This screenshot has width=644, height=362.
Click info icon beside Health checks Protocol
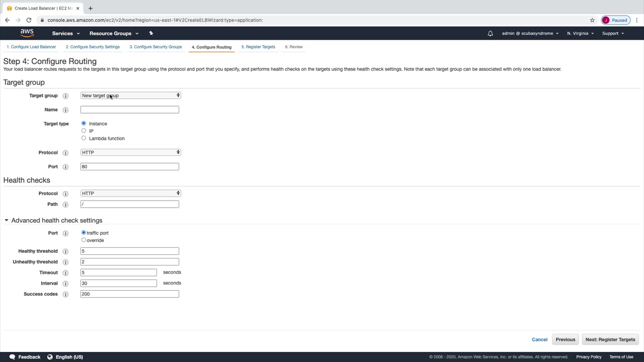[65, 194]
